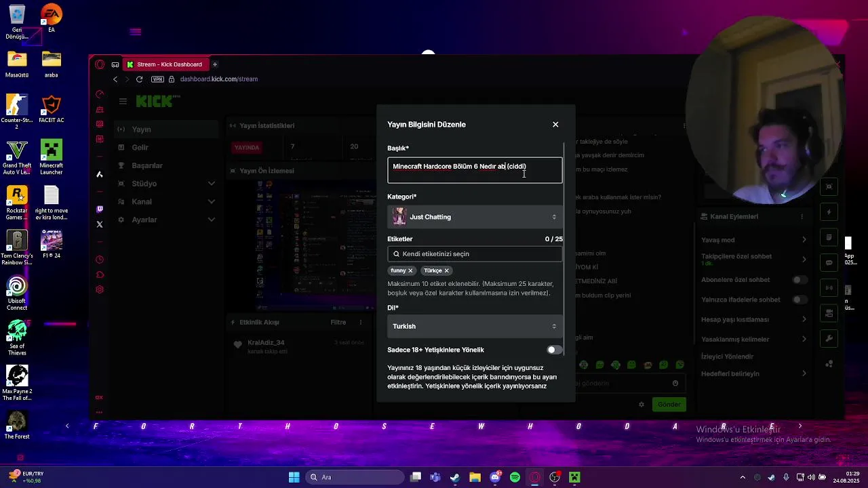Open chat settings gear beside Gönder
Viewport: 868px width, 488px height.
pyautogui.click(x=642, y=405)
